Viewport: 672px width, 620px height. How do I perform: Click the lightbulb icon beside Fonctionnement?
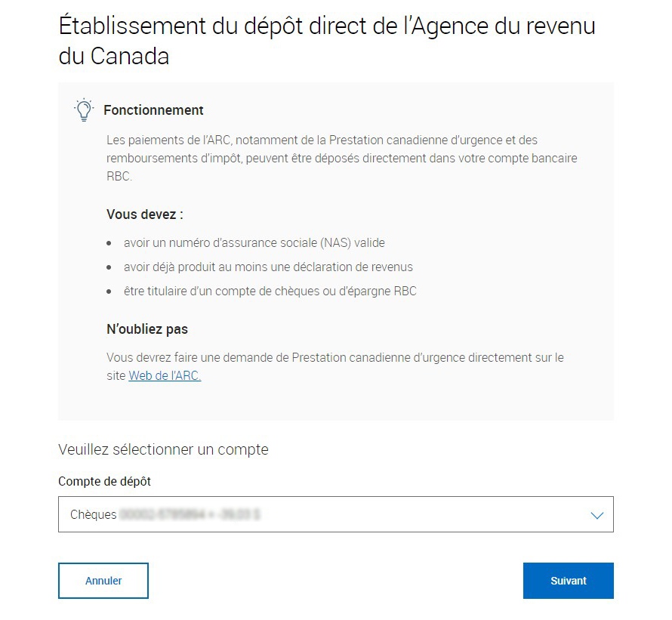(84, 110)
